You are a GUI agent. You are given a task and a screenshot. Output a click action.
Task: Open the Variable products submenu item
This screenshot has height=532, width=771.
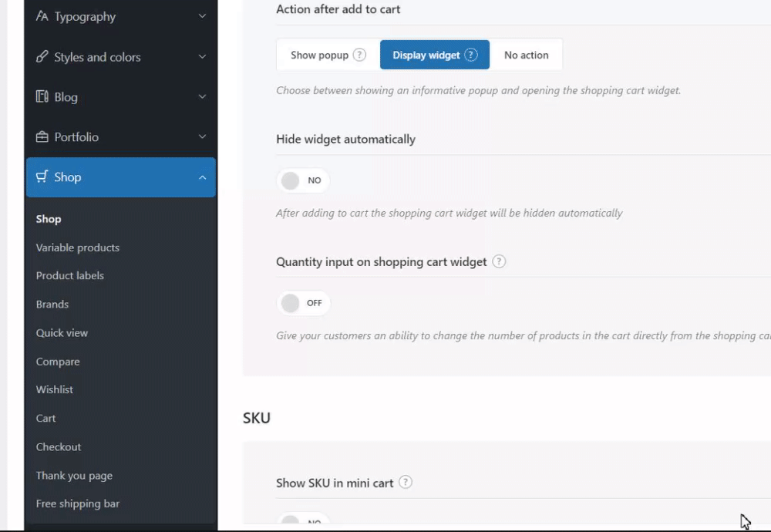[78, 247]
